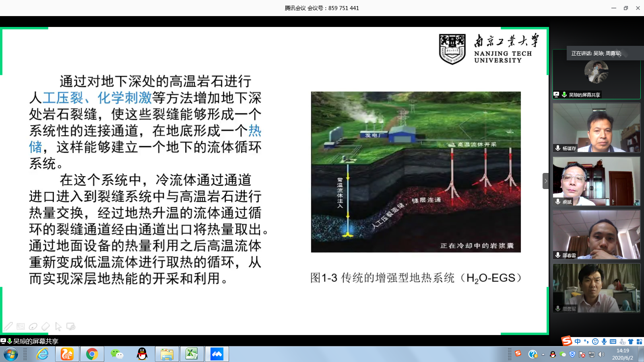Open the system volume speaker control
This screenshot has height=362, width=644.
point(601,354)
